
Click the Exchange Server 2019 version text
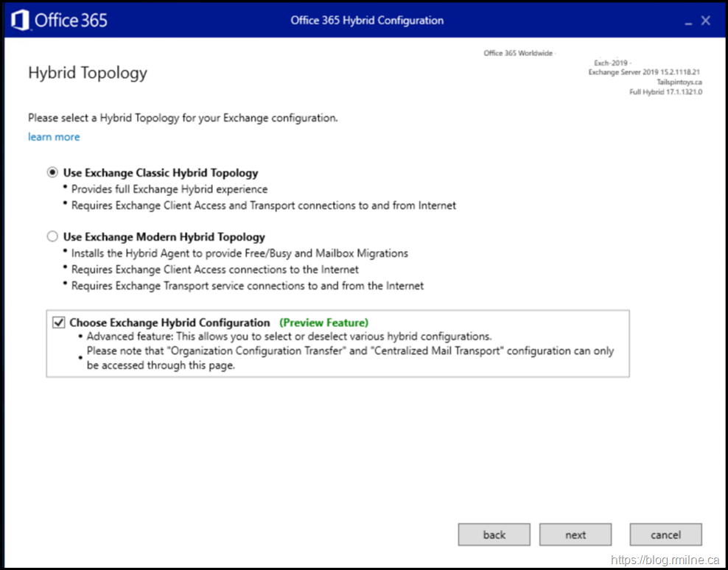[643, 72]
